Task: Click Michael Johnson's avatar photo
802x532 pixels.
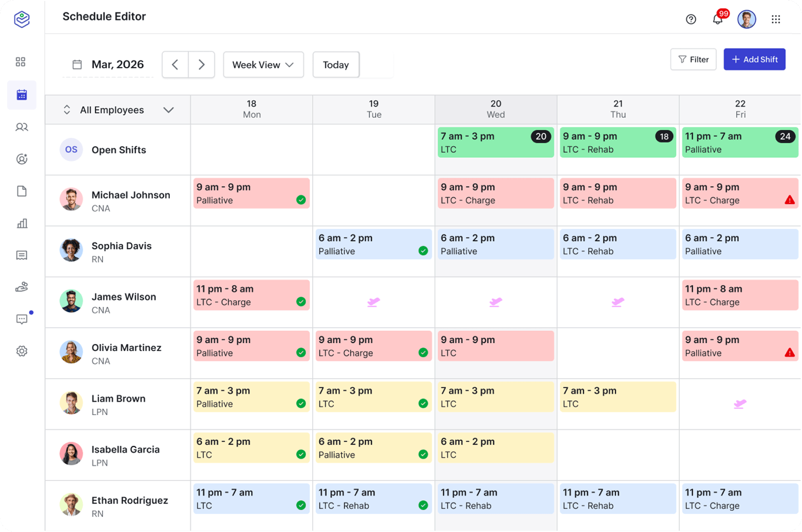Action: (71, 199)
